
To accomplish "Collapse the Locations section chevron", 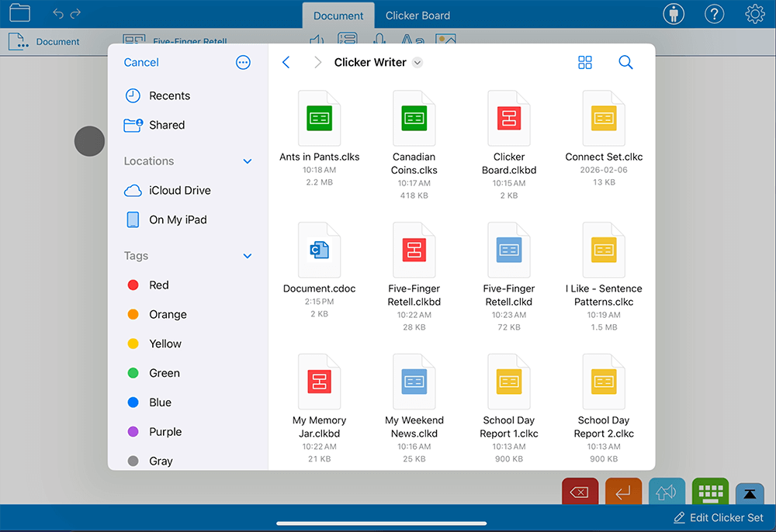I will coord(248,161).
